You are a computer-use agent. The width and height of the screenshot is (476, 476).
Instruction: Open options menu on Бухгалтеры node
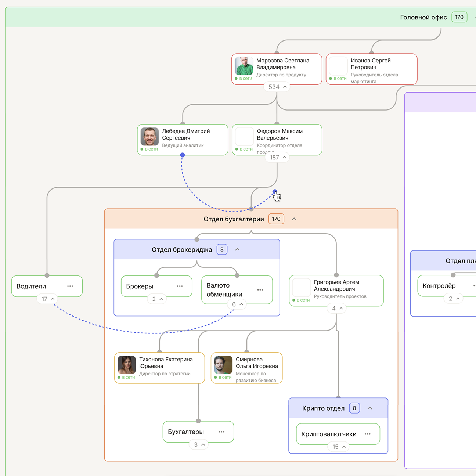coord(221,432)
